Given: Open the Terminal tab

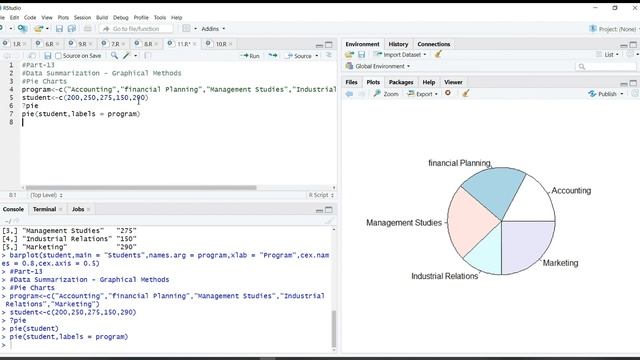Looking at the screenshot, I should pos(44,209).
